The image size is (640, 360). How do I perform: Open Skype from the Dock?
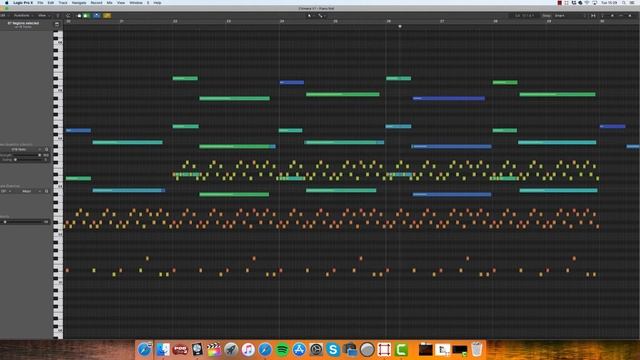point(333,349)
